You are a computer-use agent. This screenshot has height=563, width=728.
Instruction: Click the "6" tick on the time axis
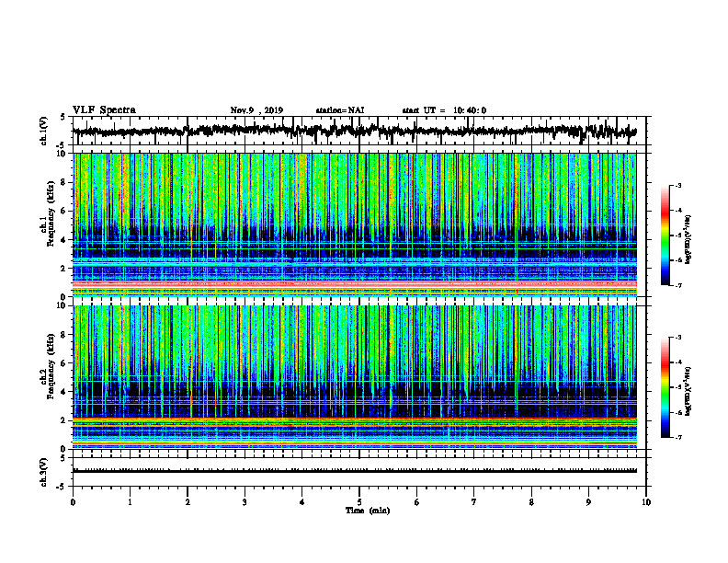tap(417, 502)
